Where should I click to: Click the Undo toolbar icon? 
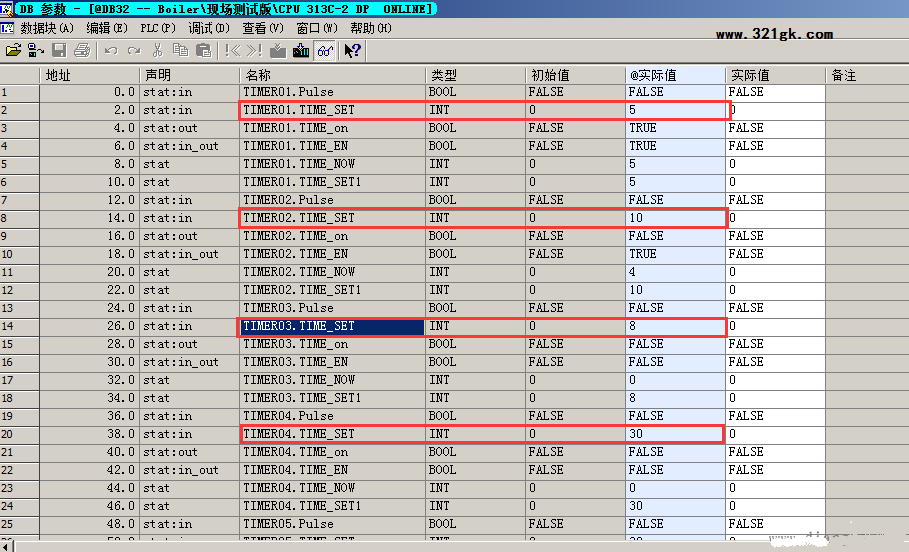[x=110, y=50]
